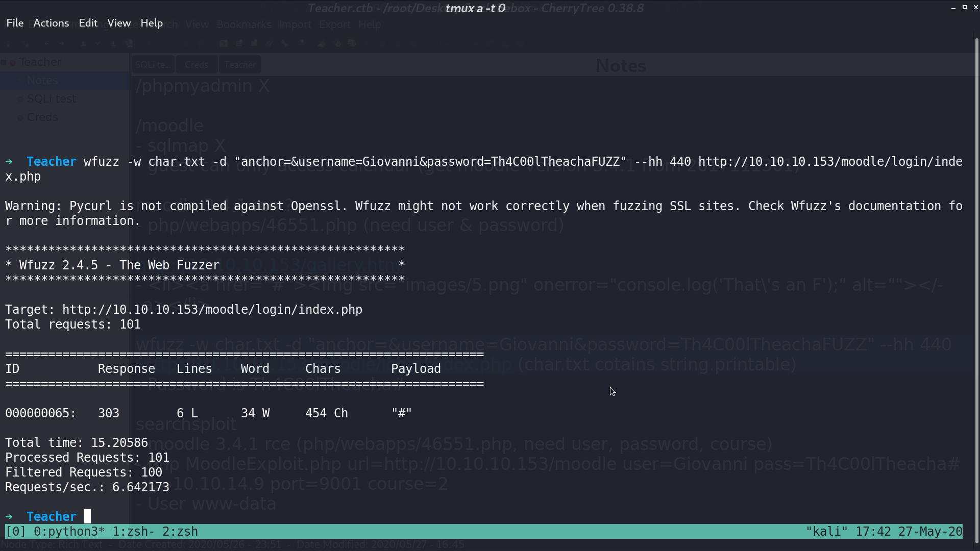This screenshot has height=551, width=980.
Task: Click the payload "#" result value
Action: (402, 413)
